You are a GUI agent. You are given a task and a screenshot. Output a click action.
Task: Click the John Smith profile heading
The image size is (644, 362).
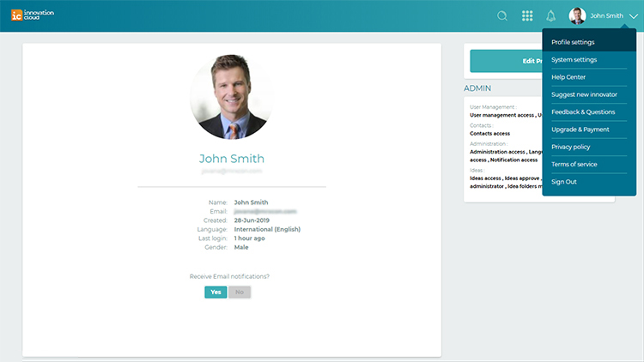232,159
